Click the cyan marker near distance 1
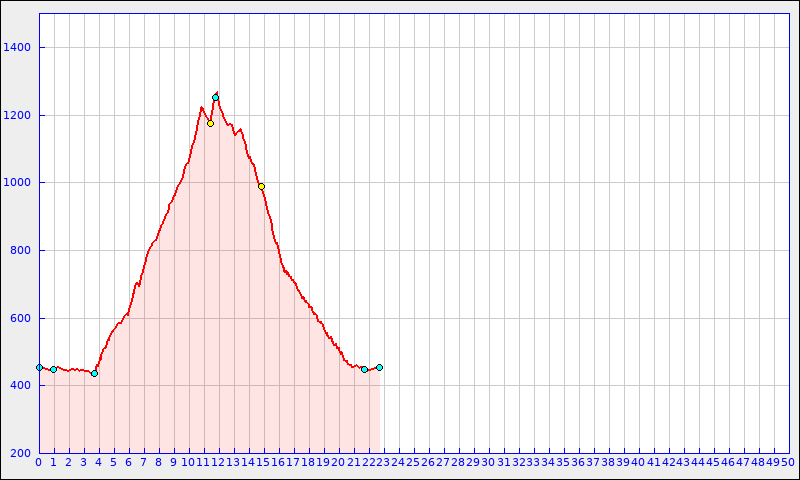The height and width of the screenshot is (480, 800). pos(53,369)
